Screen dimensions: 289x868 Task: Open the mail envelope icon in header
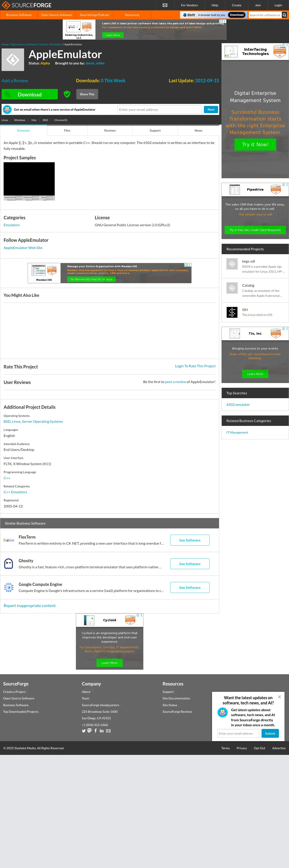pos(165,5)
